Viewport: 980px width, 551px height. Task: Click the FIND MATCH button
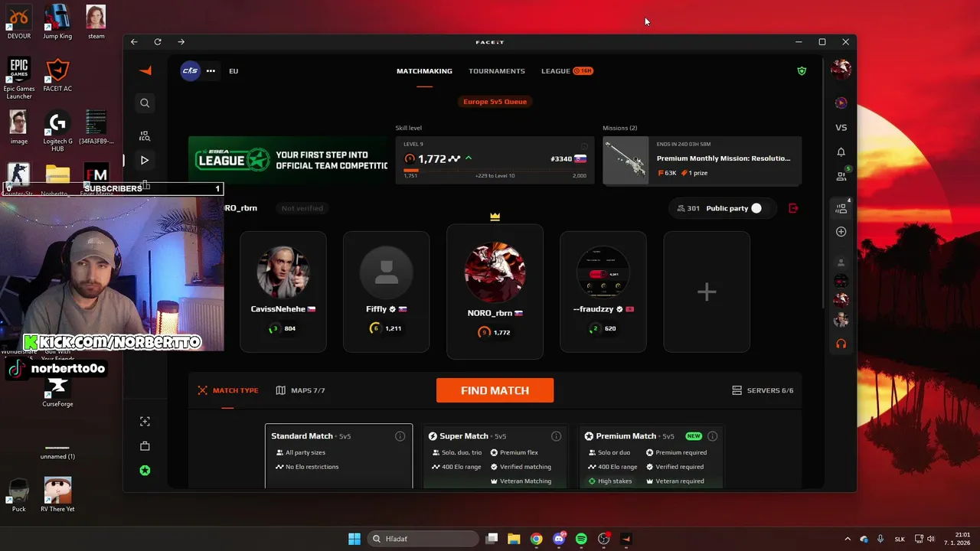(x=495, y=390)
